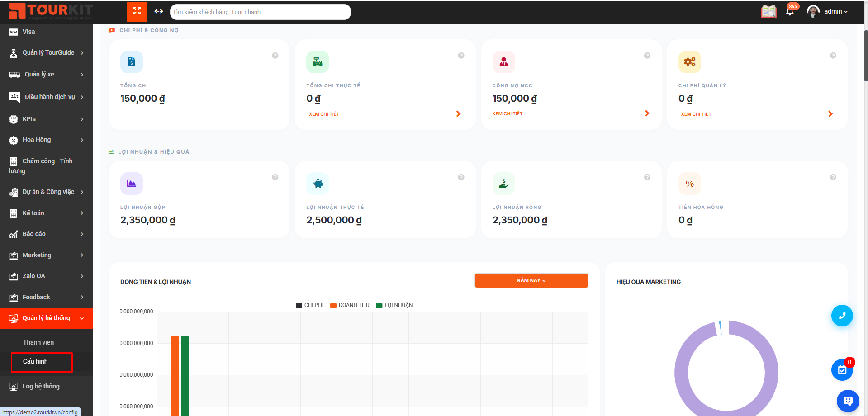Click the customer and tour search field
Image resolution: width=868 pixels, height=416 pixels.
click(260, 12)
